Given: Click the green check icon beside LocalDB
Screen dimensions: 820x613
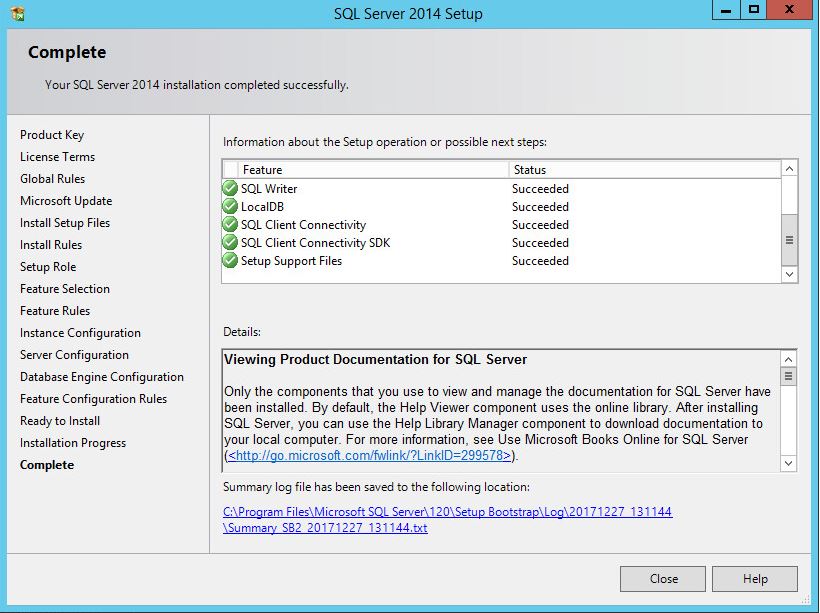Looking at the screenshot, I should coord(230,207).
